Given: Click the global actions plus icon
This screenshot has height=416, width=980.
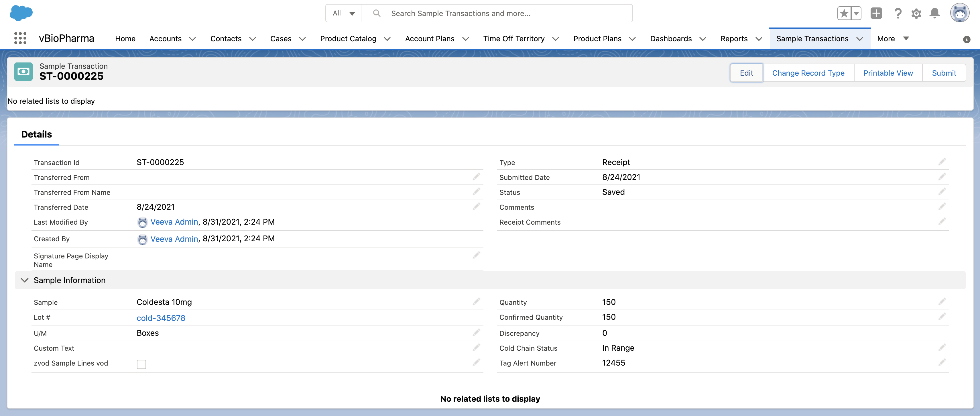Looking at the screenshot, I should click(x=876, y=13).
